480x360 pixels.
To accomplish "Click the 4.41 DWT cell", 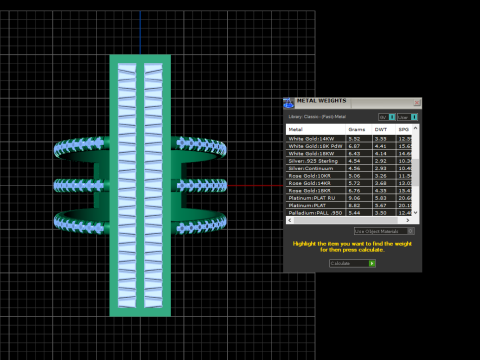I will pyautogui.click(x=384, y=146).
